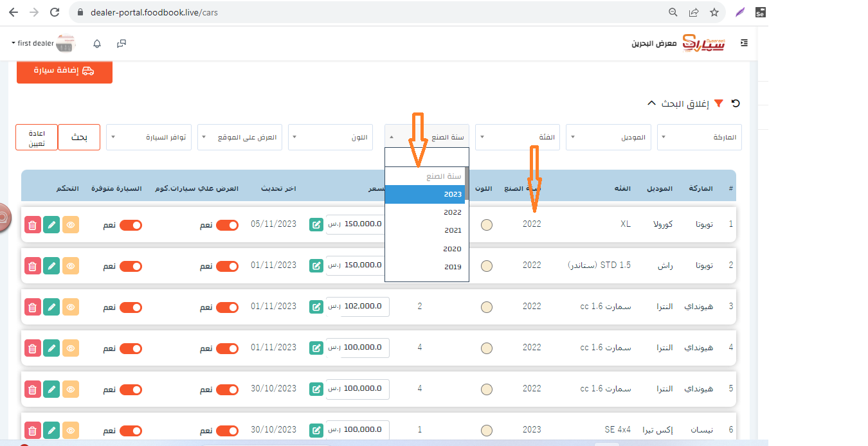Viewport: 868px width, 446px height.
Task: Choose 2023 in the manufacturing year list
Action: [426, 194]
